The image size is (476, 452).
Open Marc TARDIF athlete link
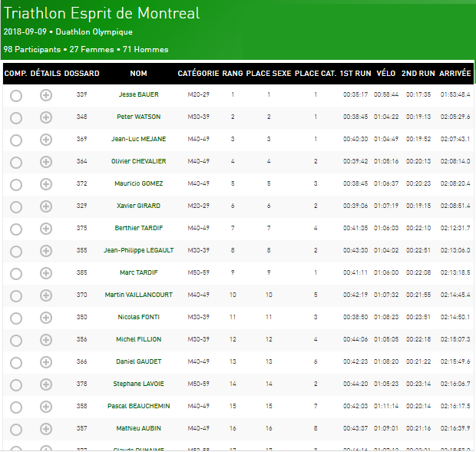click(x=139, y=272)
